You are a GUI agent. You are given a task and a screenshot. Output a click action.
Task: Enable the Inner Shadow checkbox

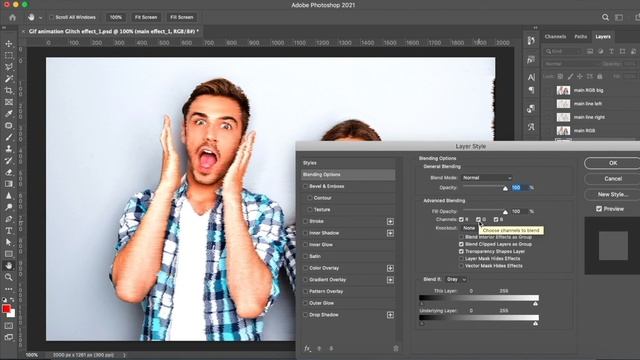305,233
